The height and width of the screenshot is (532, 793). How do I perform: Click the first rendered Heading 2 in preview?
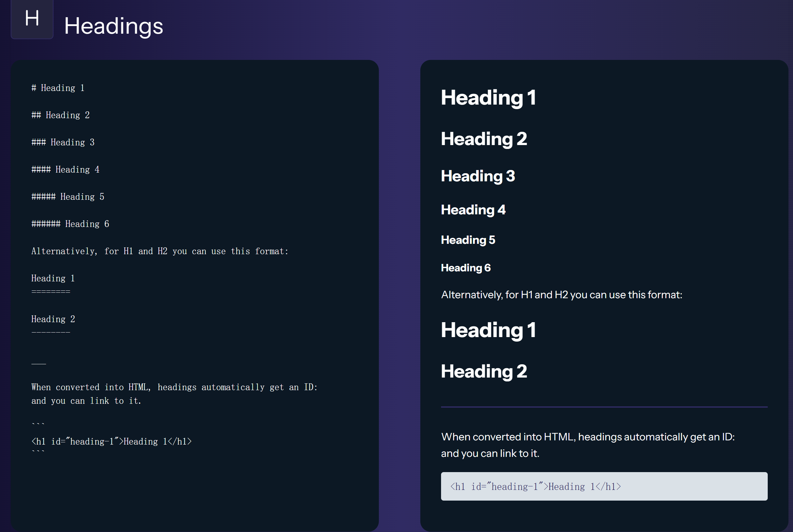pyautogui.click(x=484, y=139)
